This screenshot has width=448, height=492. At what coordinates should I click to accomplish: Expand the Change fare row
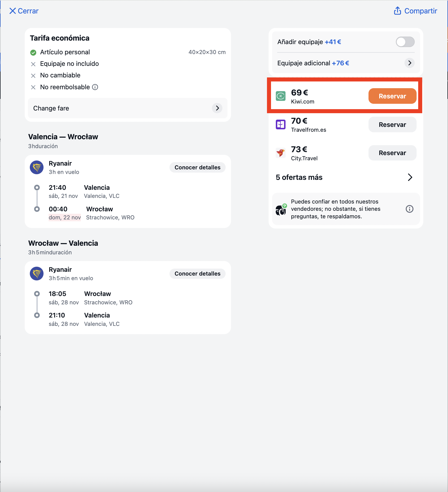[128, 108]
